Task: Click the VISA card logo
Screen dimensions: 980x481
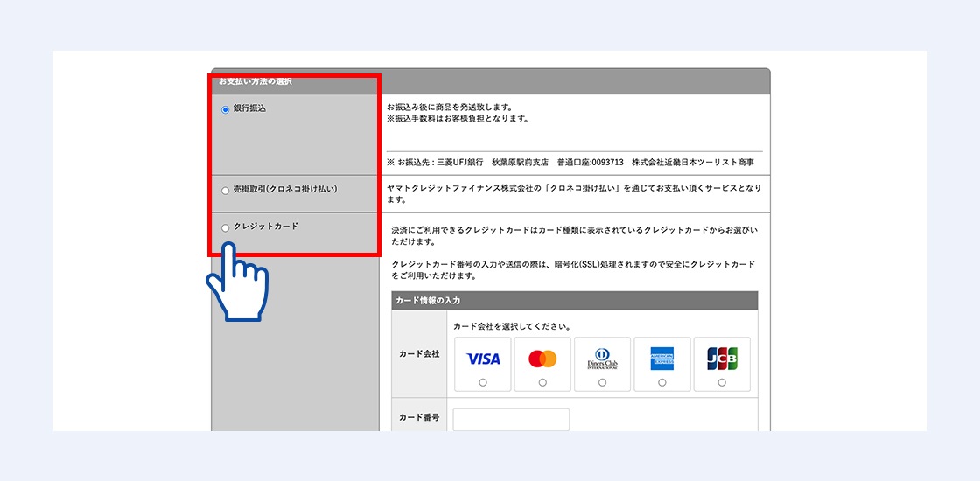Action: coord(483,359)
